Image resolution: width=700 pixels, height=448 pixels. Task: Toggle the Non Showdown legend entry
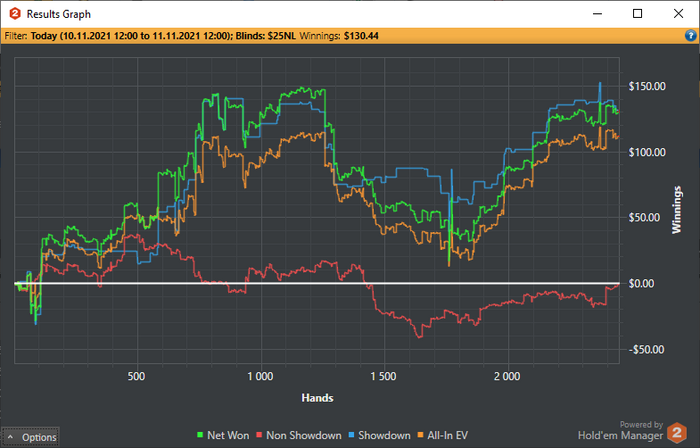(x=299, y=436)
